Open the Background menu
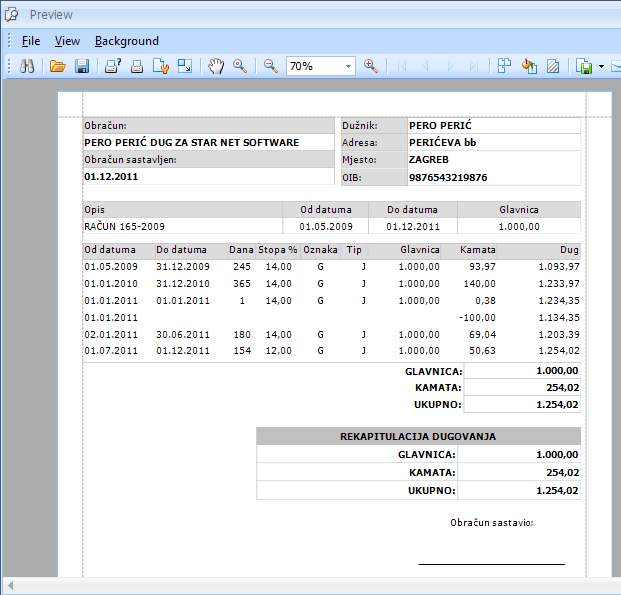The width and height of the screenshot is (621, 595). pos(127,41)
